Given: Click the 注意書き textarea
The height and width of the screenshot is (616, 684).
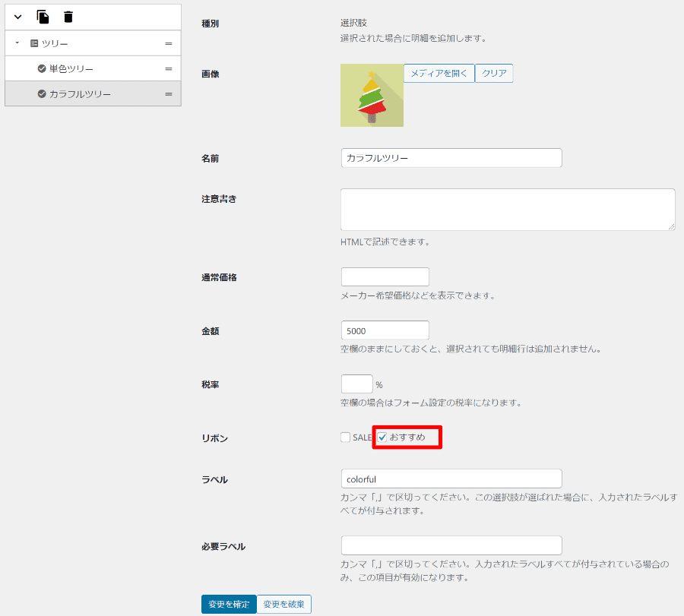Looking at the screenshot, I should click(x=508, y=209).
